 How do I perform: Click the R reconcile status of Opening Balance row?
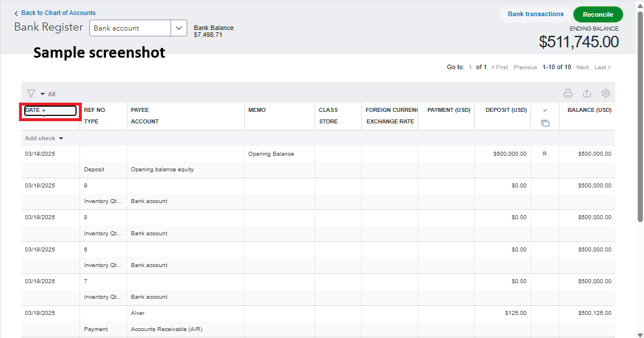(x=545, y=154)
